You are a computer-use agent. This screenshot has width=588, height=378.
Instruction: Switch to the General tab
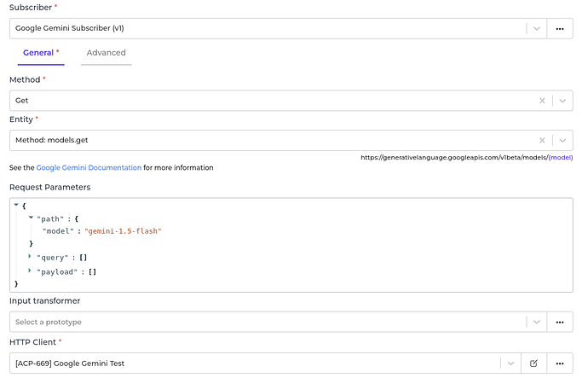pos(41,53)
